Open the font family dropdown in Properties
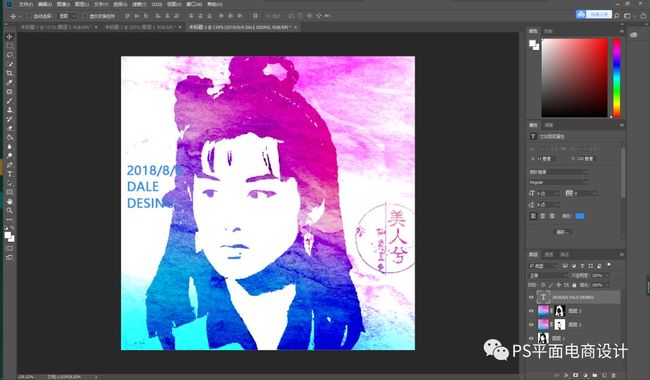The image size is (650, 380). click(x=558, y=172)
